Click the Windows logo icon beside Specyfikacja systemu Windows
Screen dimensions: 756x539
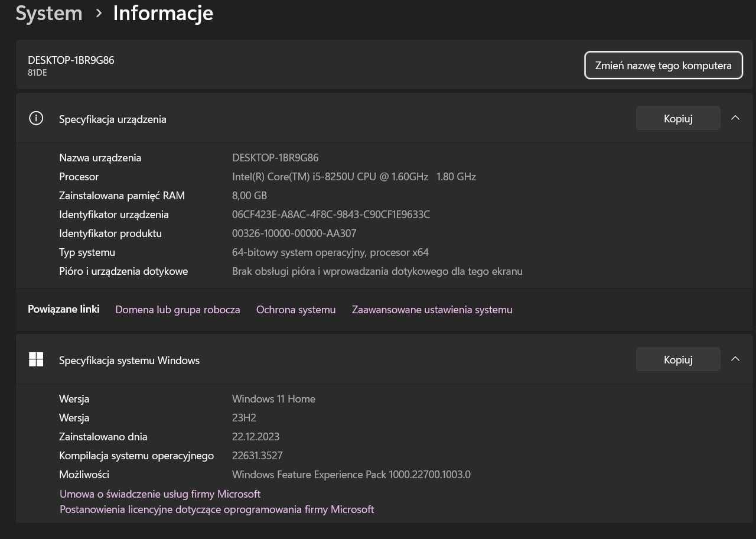(36, 359)
